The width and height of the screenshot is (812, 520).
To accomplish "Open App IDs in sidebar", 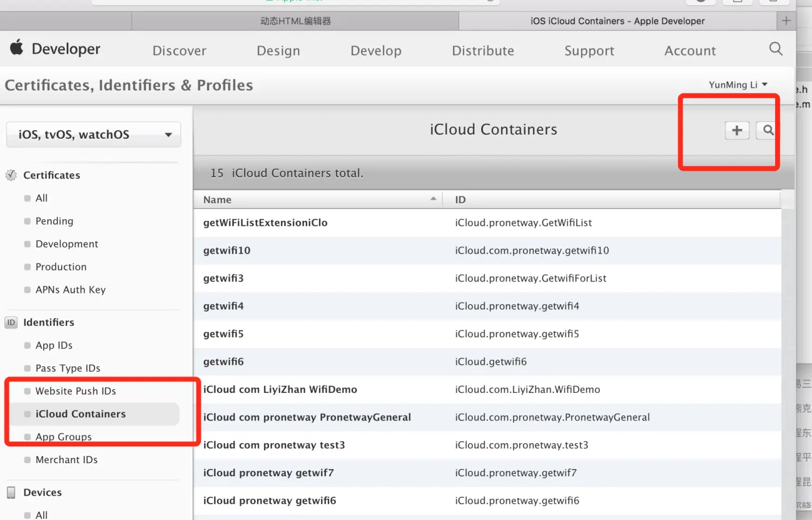I will (54, 345).
